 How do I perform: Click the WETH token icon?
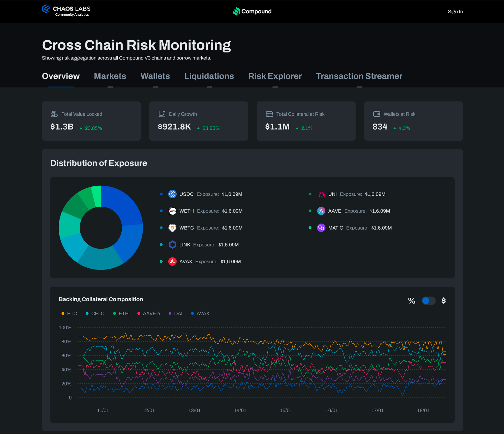pos(172,211)
